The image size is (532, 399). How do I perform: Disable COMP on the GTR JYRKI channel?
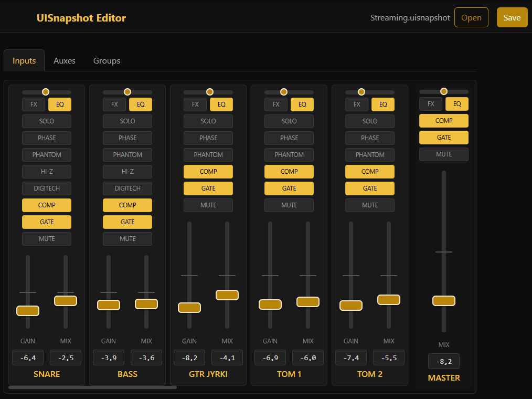[208, 172]
